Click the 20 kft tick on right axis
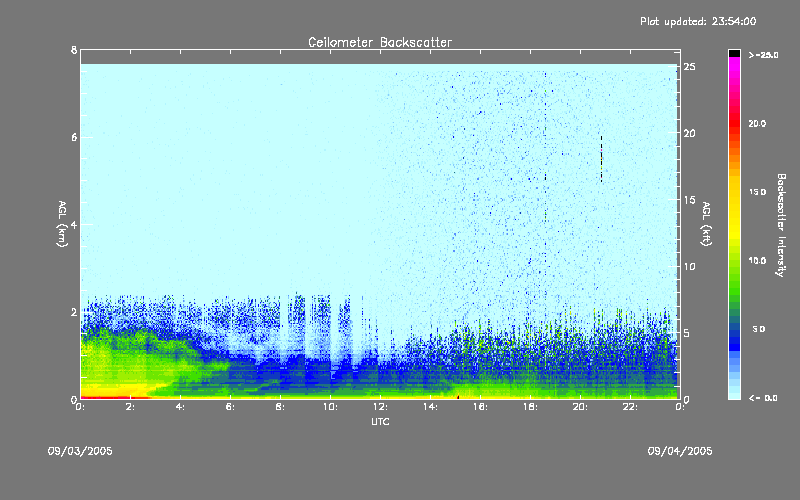 pyautogui.click(x=689, y=133)
